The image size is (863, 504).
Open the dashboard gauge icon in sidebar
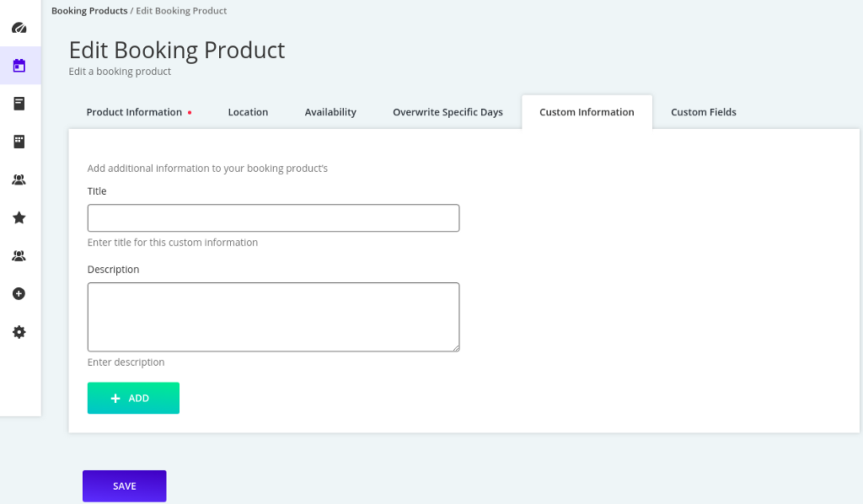click(19, 28)
